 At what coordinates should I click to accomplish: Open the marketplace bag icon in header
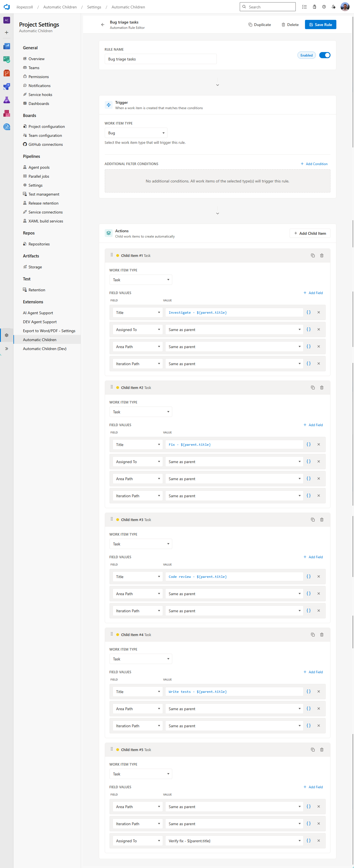314,7
